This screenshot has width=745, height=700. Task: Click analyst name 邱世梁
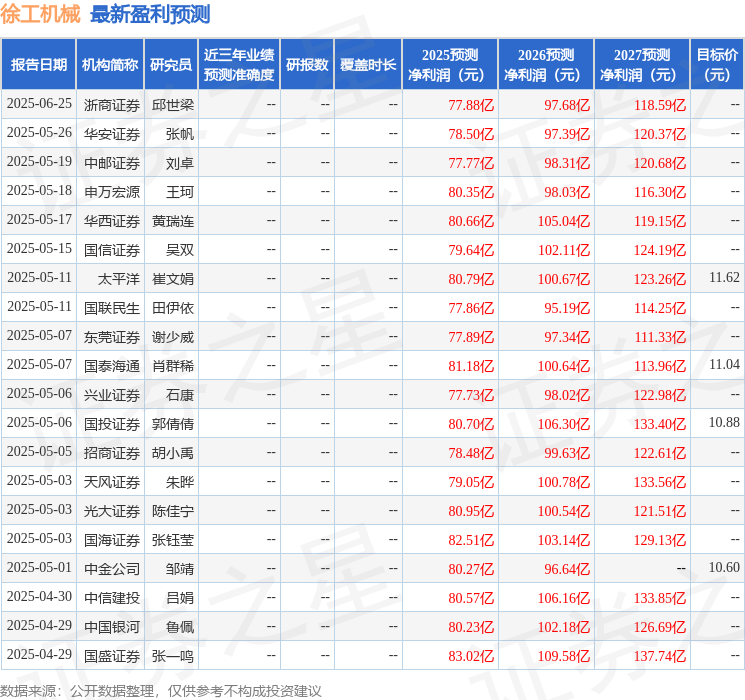[x=172, y=104]
